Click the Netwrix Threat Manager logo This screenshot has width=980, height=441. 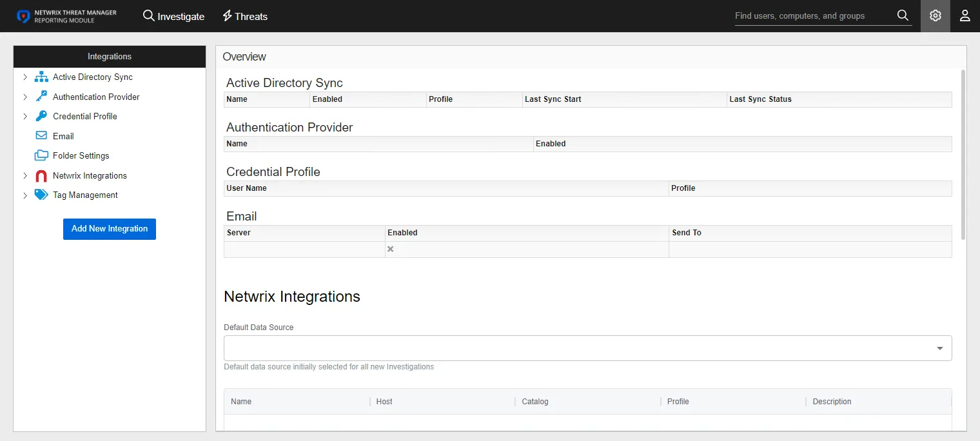(x=66, y=16)
